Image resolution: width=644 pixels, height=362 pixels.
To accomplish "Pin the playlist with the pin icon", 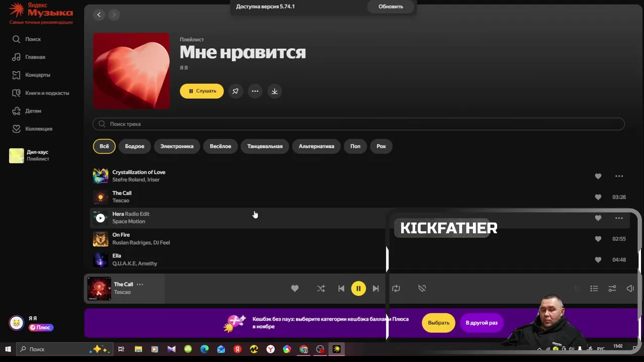I will point(235,91).
